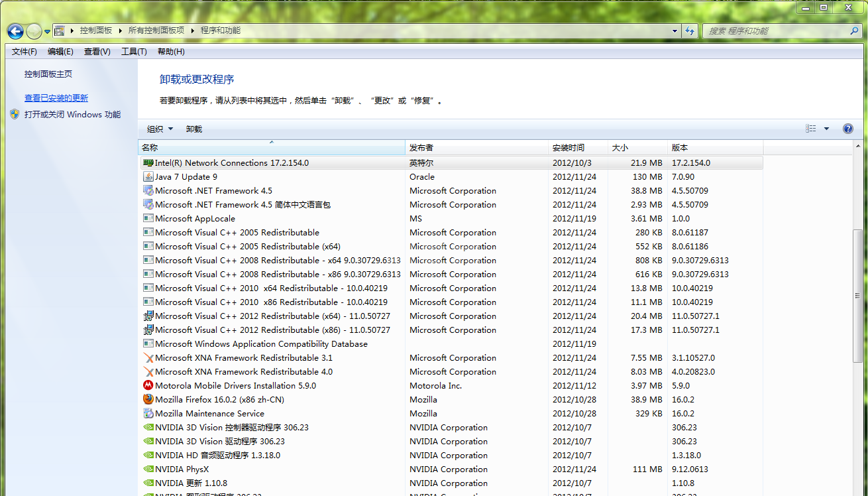Viewport: 868px width, 496px height.
Task: Open recent pages dropdown next to Forward button
Action: 47,31
